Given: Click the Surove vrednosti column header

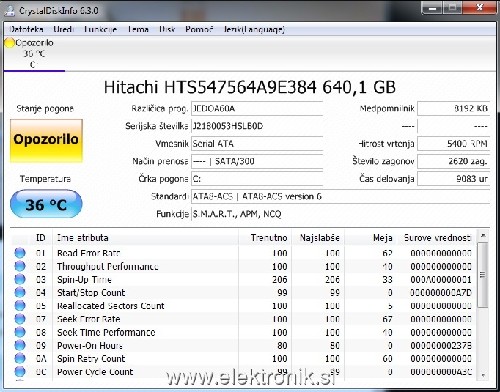Looking at the screenshot, I should 438,238.
